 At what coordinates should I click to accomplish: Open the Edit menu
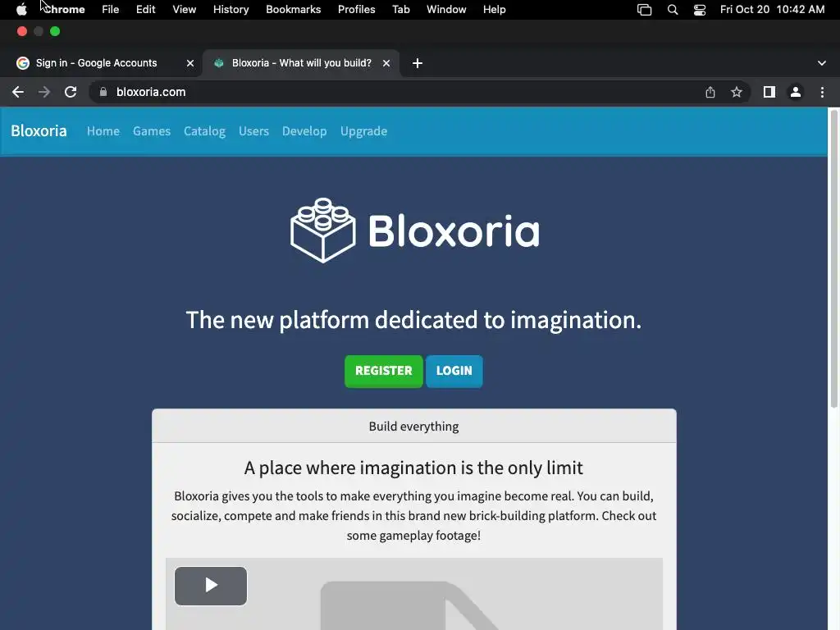[146, 10]
